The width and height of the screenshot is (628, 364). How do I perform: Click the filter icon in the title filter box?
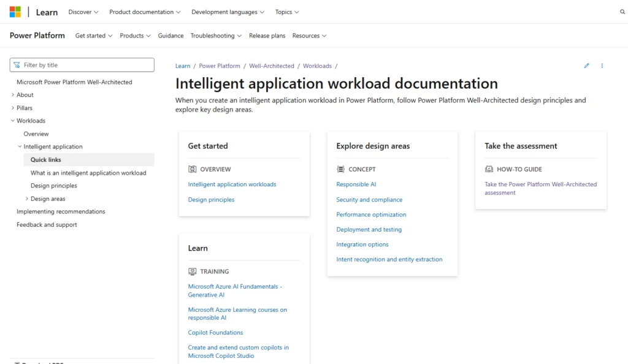click(17, 65)
